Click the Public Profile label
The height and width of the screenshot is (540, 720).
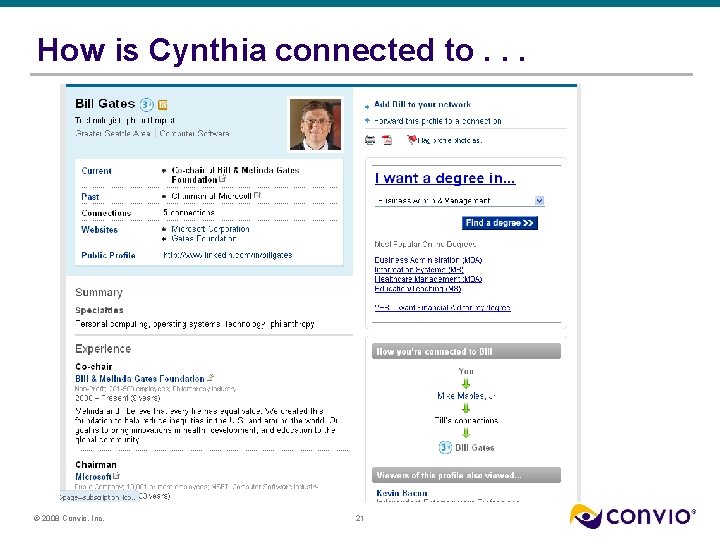point(108,255)
